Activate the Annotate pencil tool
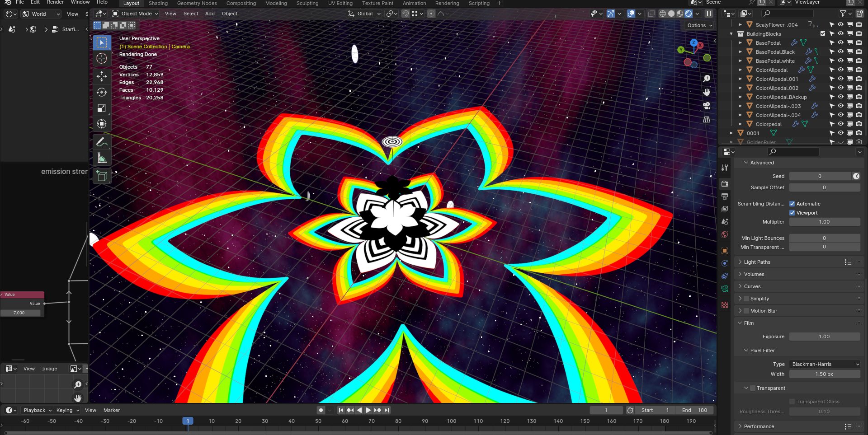 tap(102, 142)
